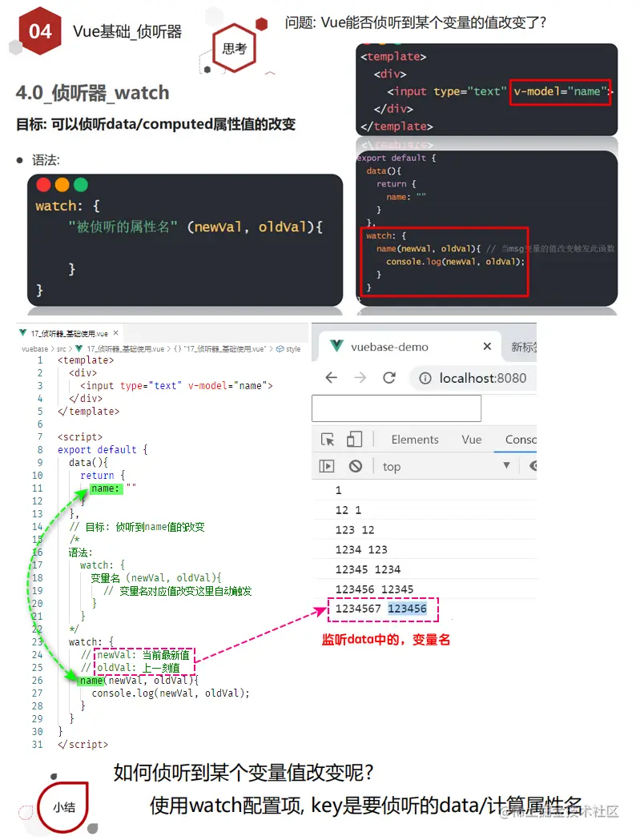Click editor line number 27
The width and height of the screenshot is (640, 840).
(x=37, y=693)
